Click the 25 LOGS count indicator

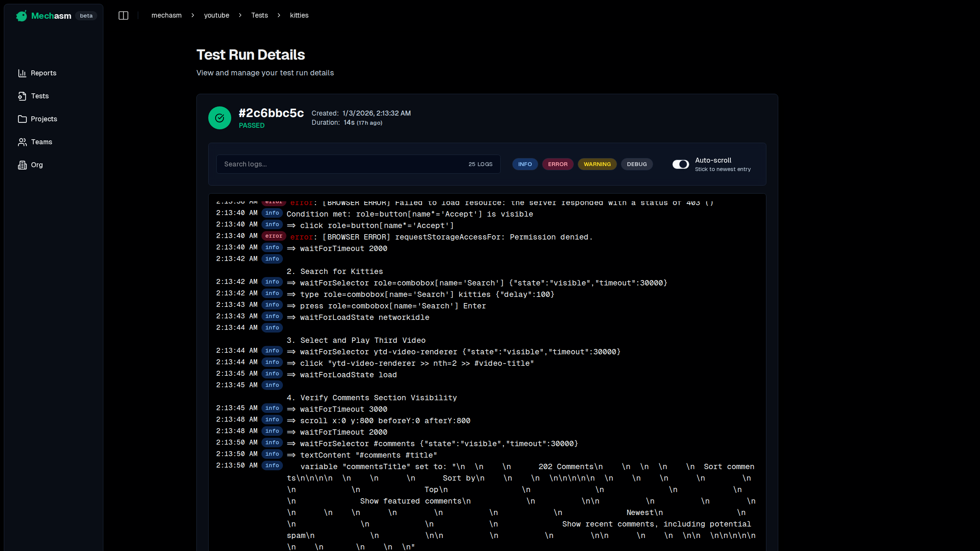point(480,164)
